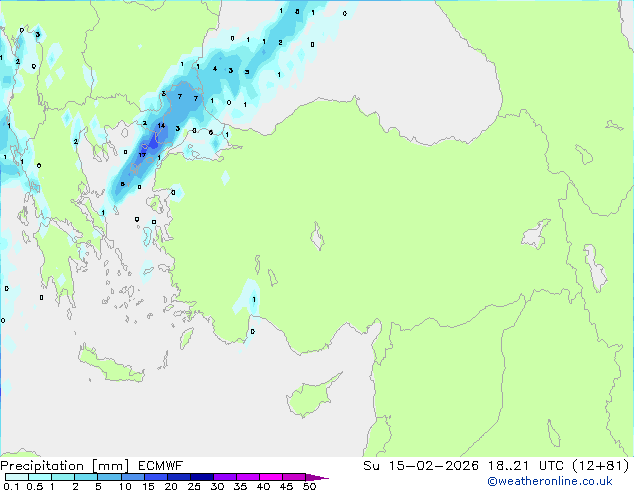Click the 15–20 mm legend color box
Viewport: 634px width, 490px height.
pos(155,477)
